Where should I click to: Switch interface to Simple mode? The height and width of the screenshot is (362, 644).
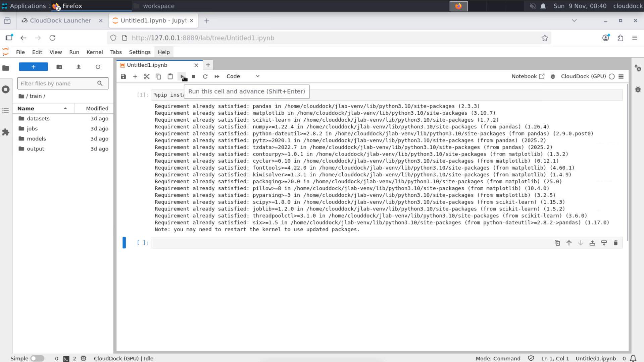[x=37, y=358]
